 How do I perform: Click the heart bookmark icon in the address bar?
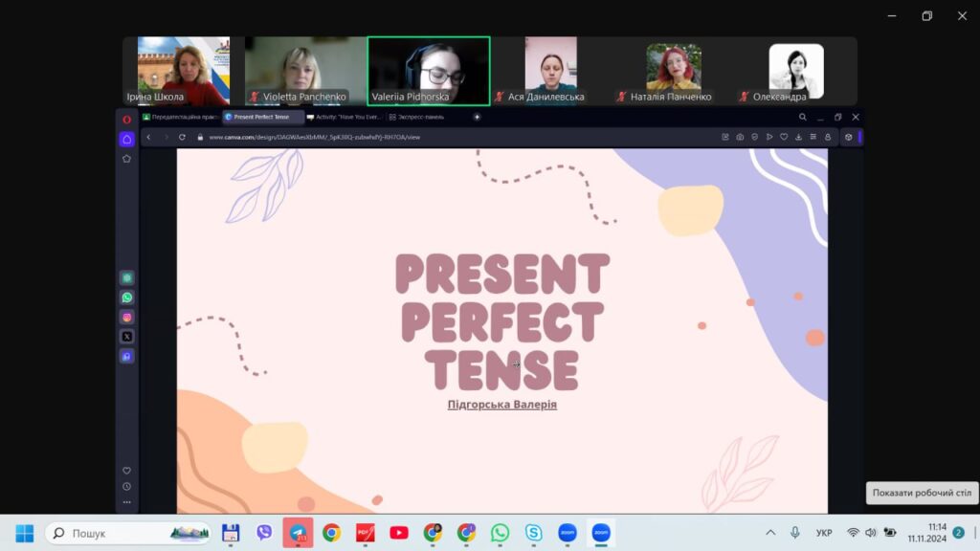click(784, 137)
